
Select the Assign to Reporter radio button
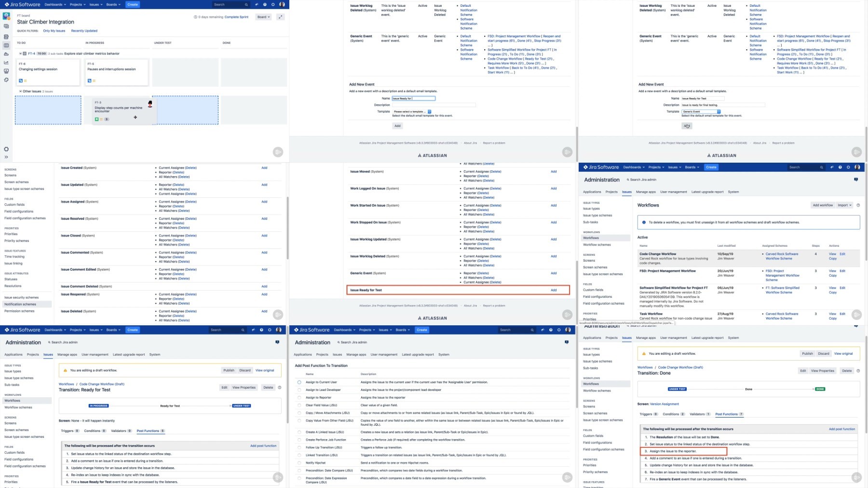pos(299,398)
